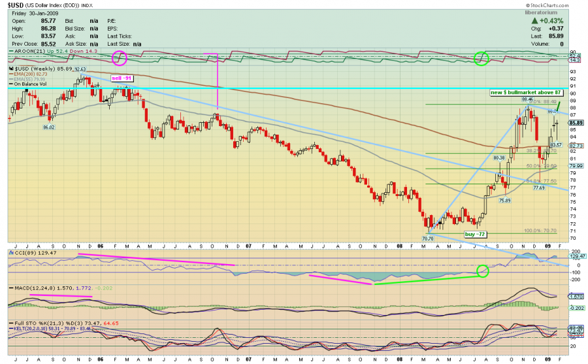This screenshot has height=364, width=588.
Task: Click the 70.70 label under the bottom candle
Action: [x=428, y=239]
